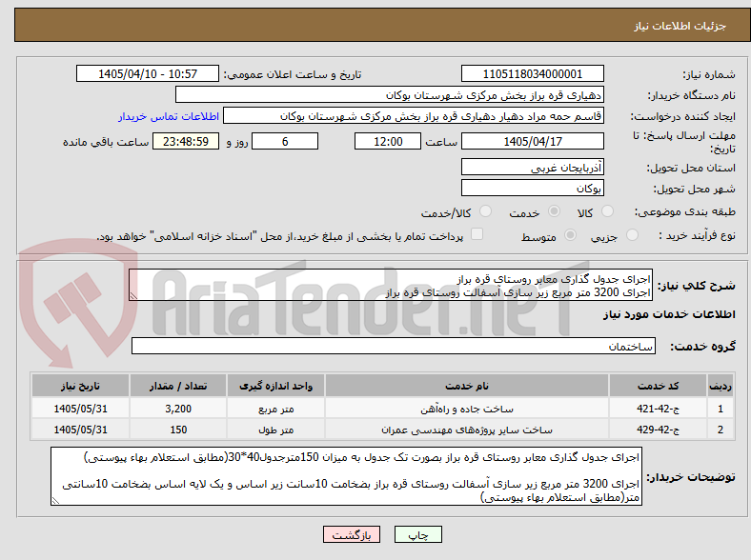Click the توضیحات خریدار notes textarea

(x=346, y=476)
